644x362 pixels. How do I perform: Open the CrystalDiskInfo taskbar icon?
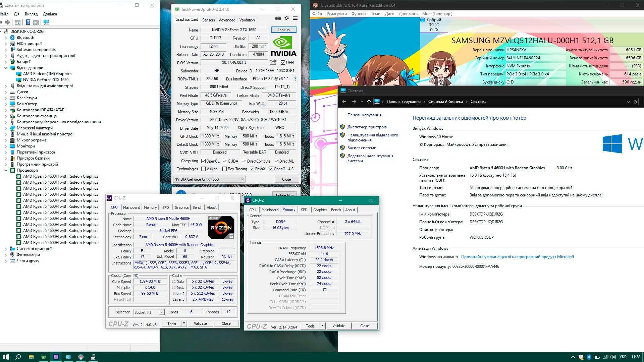pyautogui.click(x=81, y=357)
